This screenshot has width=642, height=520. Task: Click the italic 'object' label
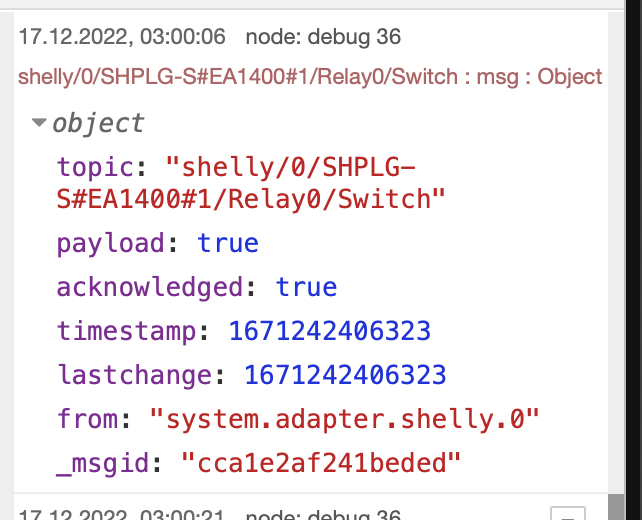coord(98,123)
